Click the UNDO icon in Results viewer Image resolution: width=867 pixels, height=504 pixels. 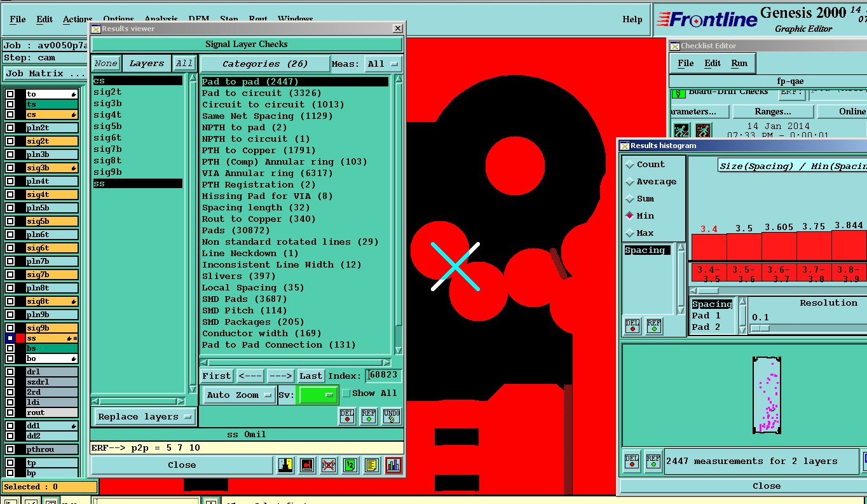(392, 416)
